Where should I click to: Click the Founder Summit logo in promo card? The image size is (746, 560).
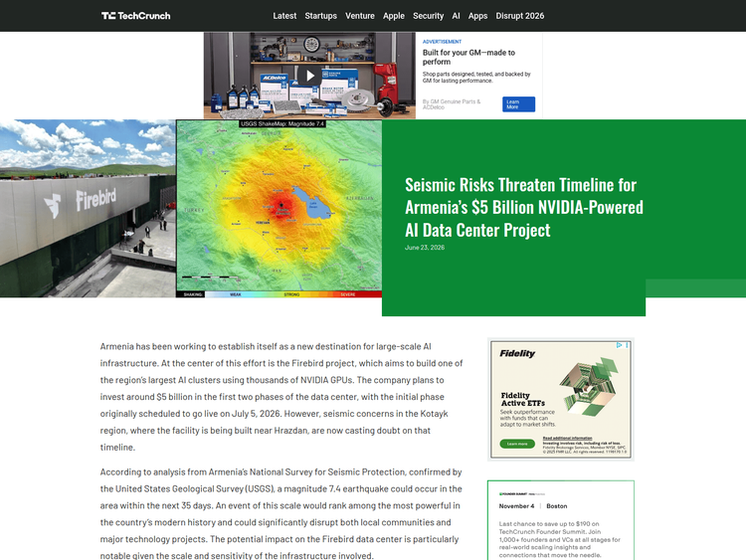click(522, 494)
